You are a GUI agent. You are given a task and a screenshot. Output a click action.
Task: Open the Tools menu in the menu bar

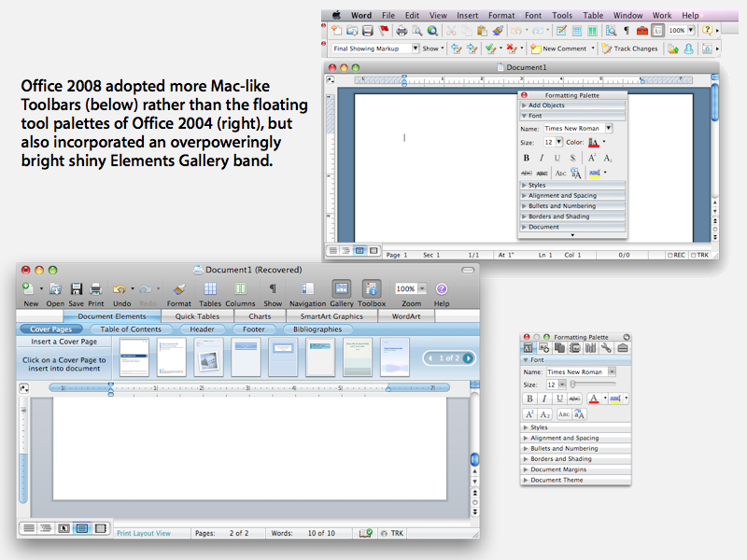[x=562, y=15]
